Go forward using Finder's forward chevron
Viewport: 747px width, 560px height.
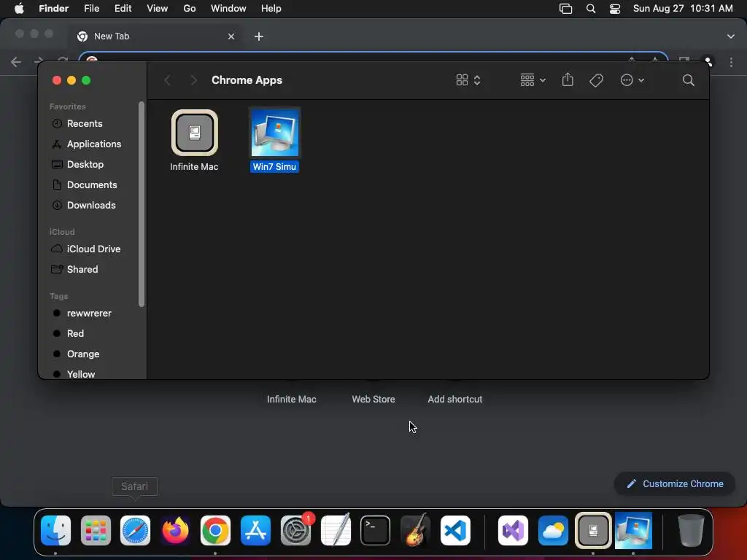click(x=193, y=80)
